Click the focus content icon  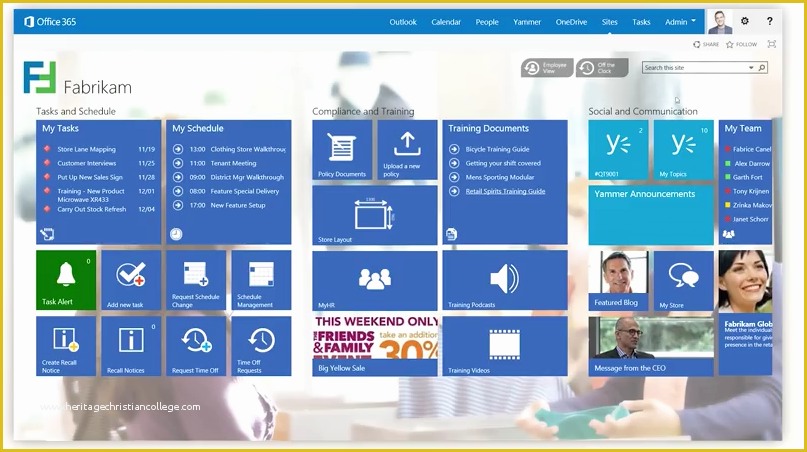771,44
